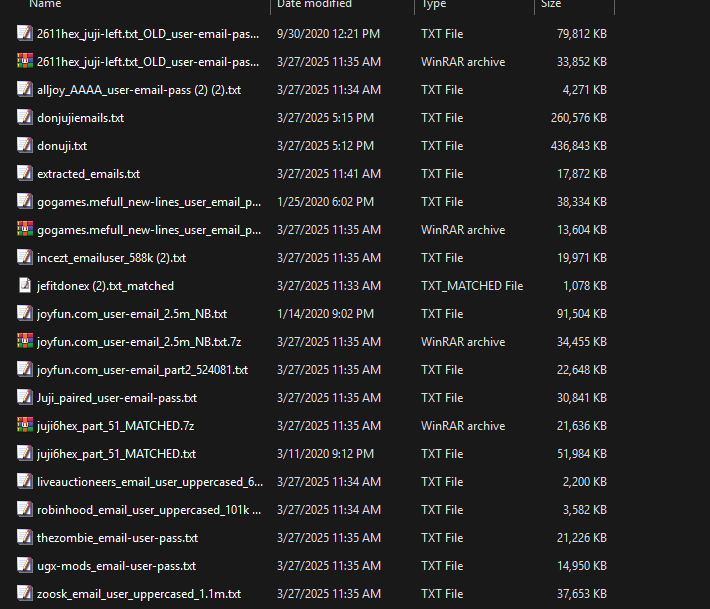710x609 pixels.
Task: Click the donjujiemails.txt file icon
Action: [24, 117]
